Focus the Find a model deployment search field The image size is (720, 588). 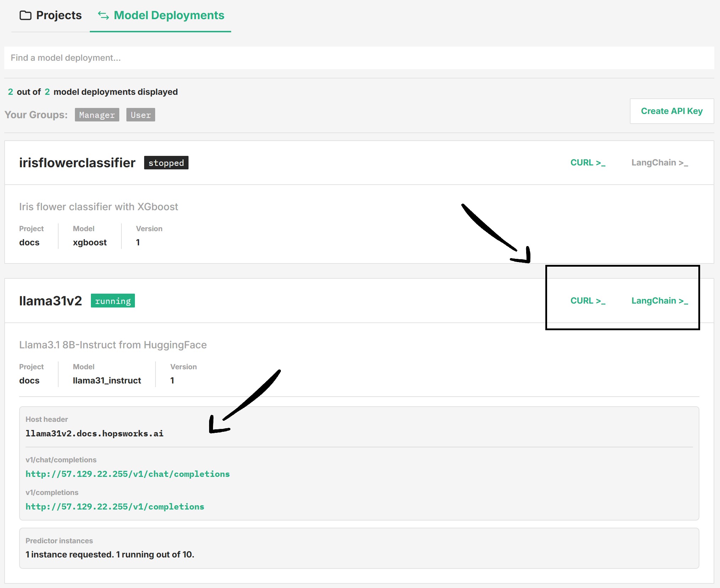[359, 58]
